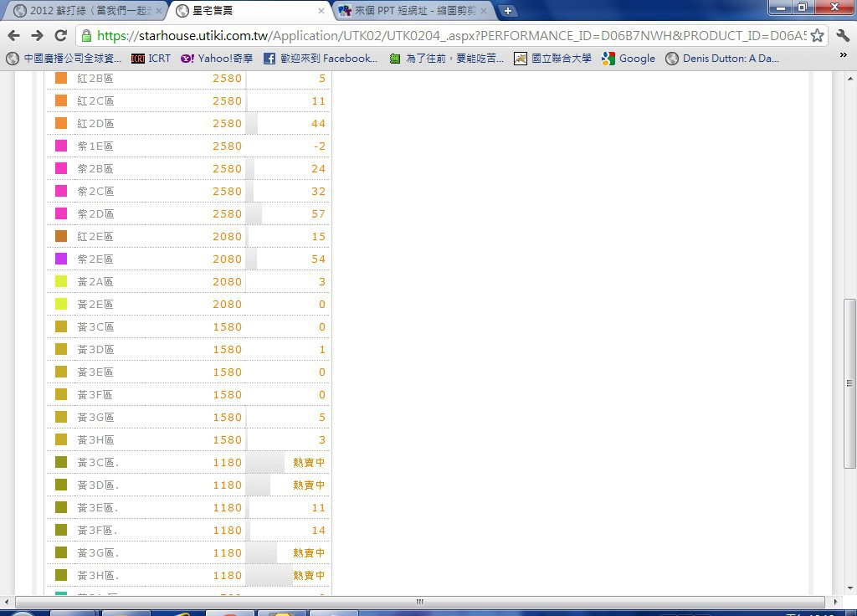Image resolution: width=857 pixels, height=616 pixels.
Task: Select the 黃3F區. 1180 row
Action: [188, 530]
